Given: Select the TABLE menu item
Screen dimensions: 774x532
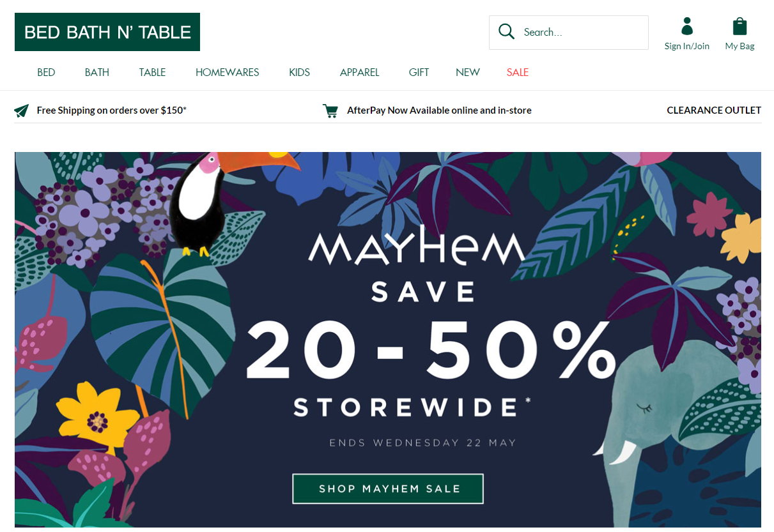Looking at the screenshot, I should click(152, 72).
